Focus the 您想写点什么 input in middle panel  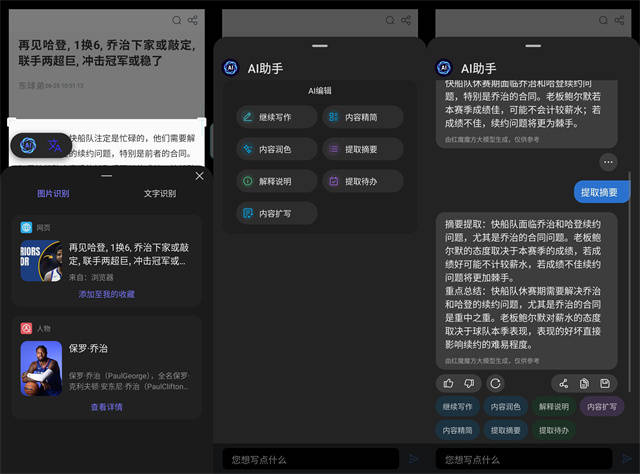tap(311, 459)
